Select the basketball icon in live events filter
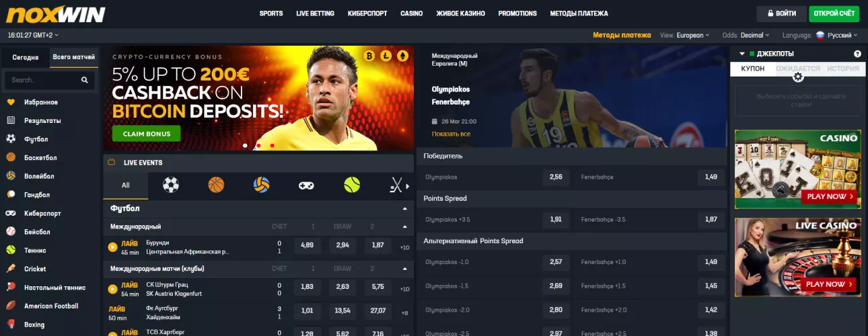868x336 pixels. (216, 185)
